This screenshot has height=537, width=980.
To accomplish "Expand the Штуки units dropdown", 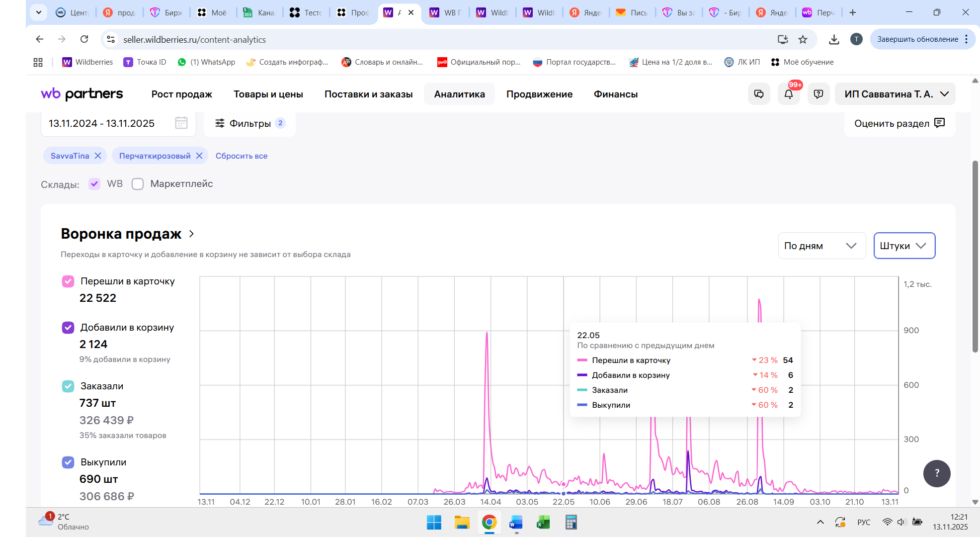I will click(x=904, y=246).
